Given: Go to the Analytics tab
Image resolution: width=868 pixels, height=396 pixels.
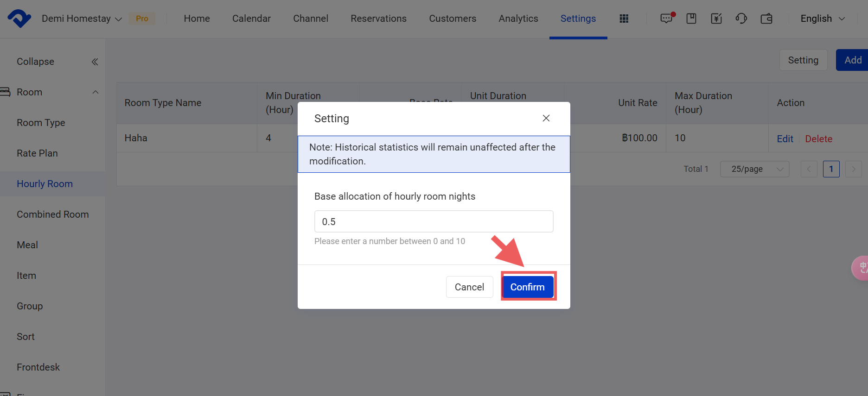Looking at the screenshot, I should [x=518, y=19].
